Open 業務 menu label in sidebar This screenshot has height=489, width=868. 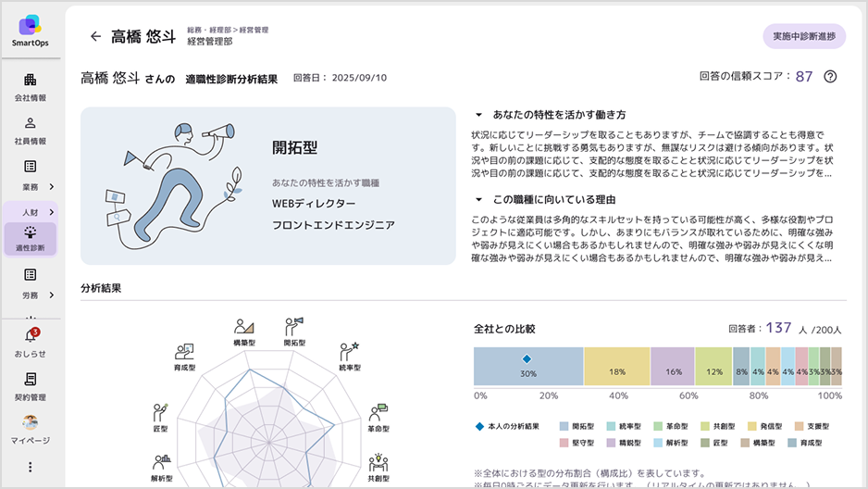click(30, 187)
